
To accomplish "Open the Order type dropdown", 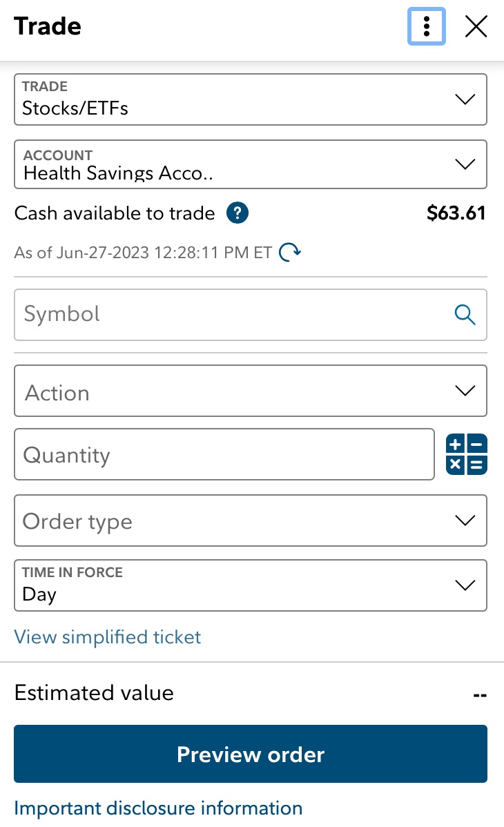I will point(251,520).
